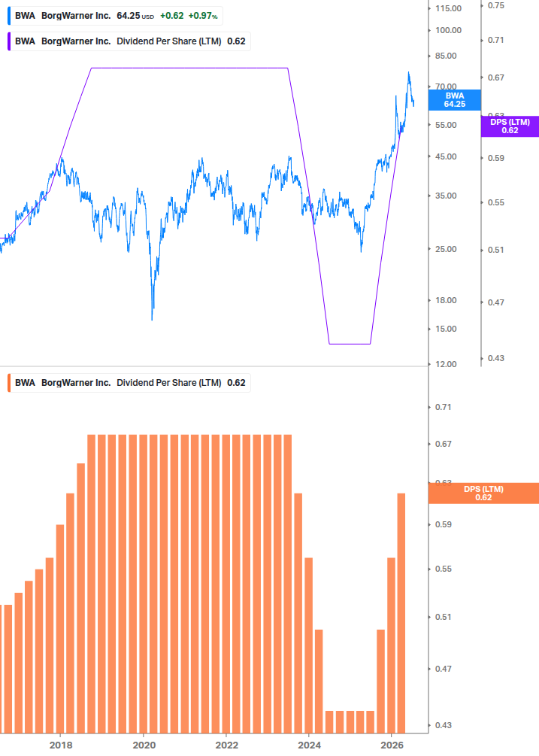Click the 85.00 price axis label

coord(446,56)
